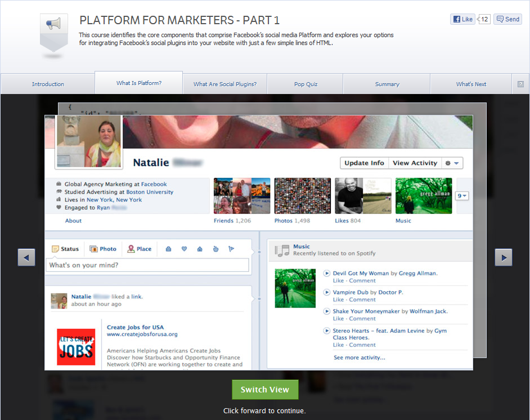Open the www.createjobsforusa.org link

coord(142,334)
